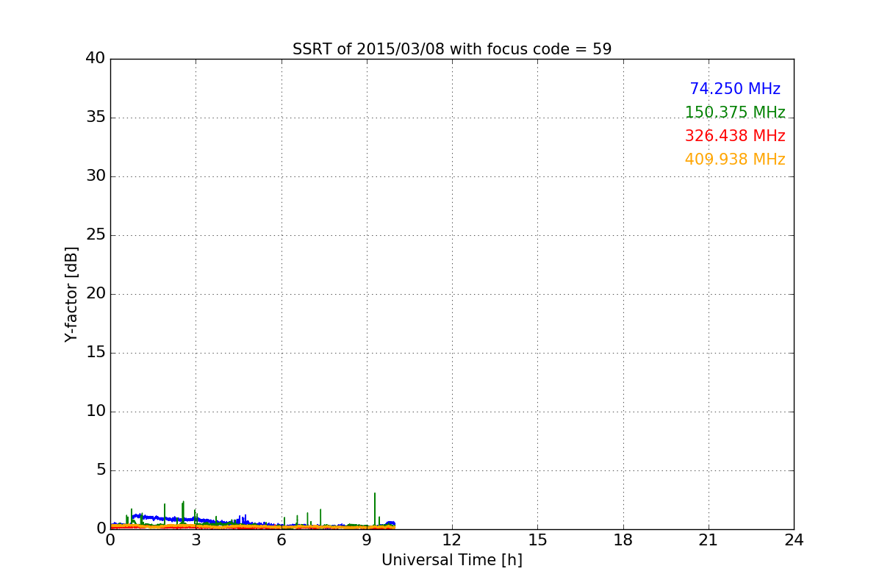The image size is (882, 588).
Task: Click the Universal Time [h] axis label
Action: 452,560
